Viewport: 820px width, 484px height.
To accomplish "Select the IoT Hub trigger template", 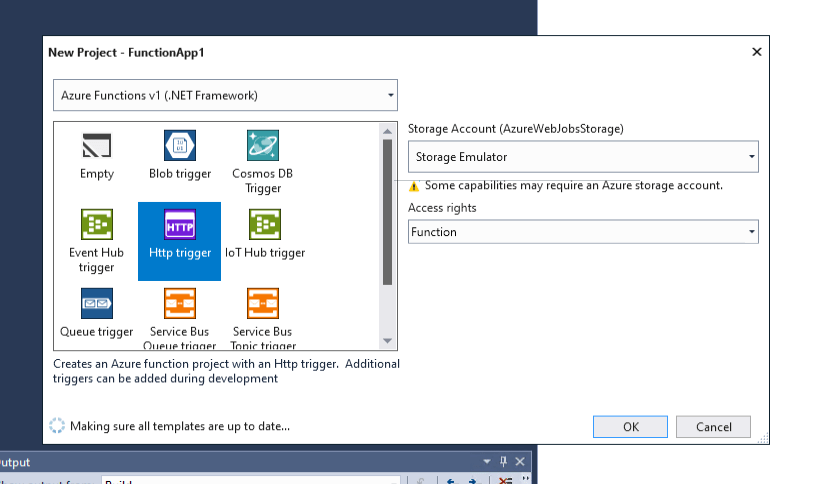I will click(x=265, y=234).
